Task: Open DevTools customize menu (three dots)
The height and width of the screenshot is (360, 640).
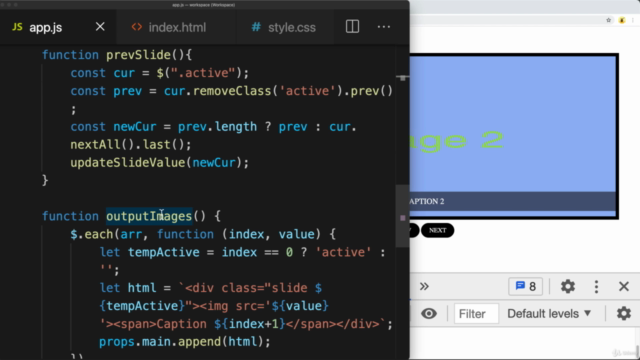Action: [x=596, y=287]
